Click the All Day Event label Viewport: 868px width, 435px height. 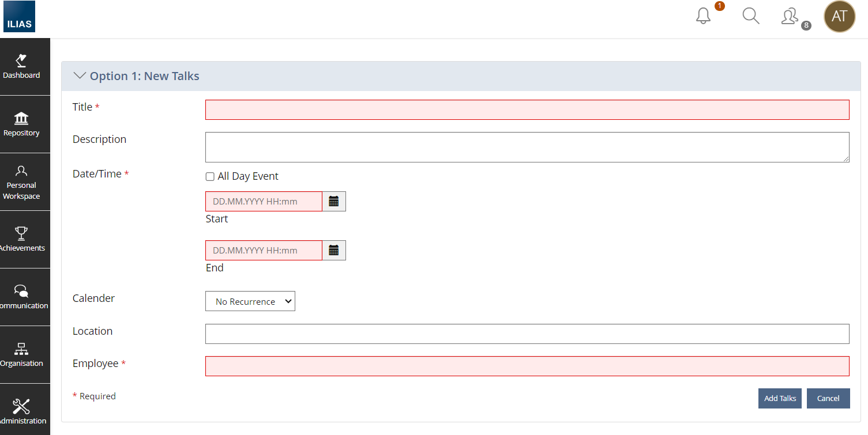248,176
